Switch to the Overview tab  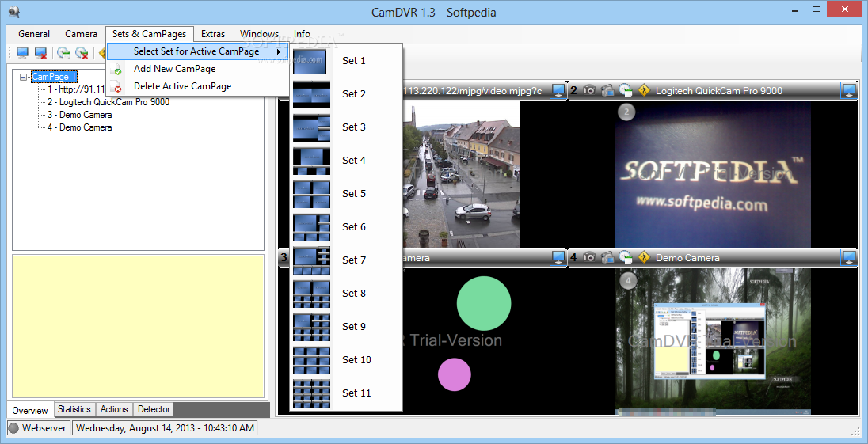pyautogui.click(x=30, y=410)
